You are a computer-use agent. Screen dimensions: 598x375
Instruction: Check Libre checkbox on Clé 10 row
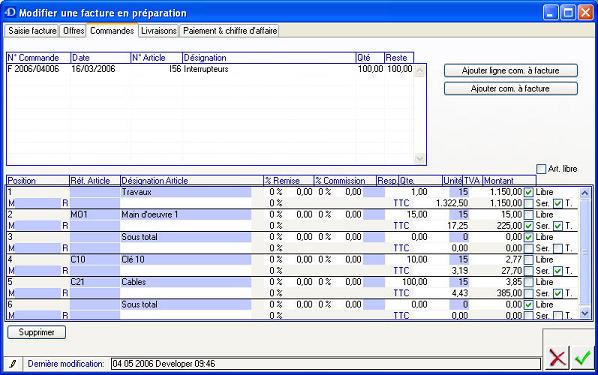point(529,260)
